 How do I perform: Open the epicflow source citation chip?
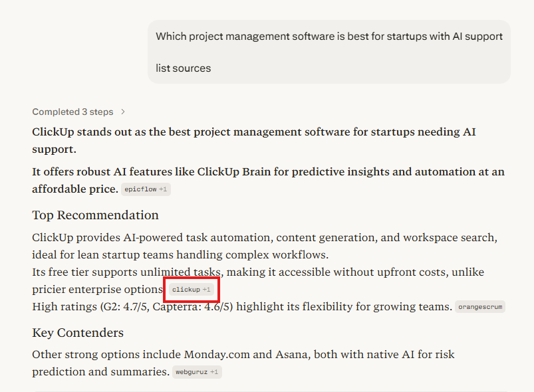point(141,189)
